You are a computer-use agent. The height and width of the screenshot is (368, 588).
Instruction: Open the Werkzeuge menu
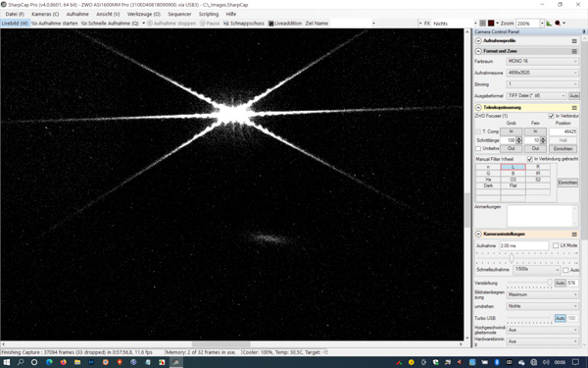pyautogui.click(x=144, y=14)
